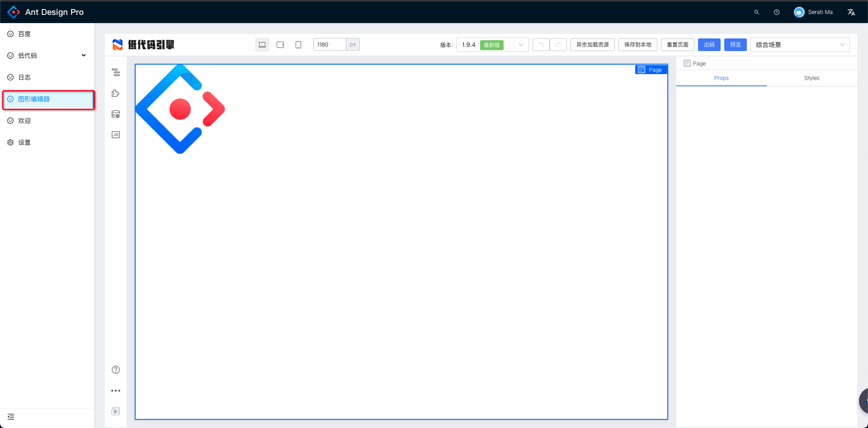Click the 低代码引擎 logo

pos(143,45)
